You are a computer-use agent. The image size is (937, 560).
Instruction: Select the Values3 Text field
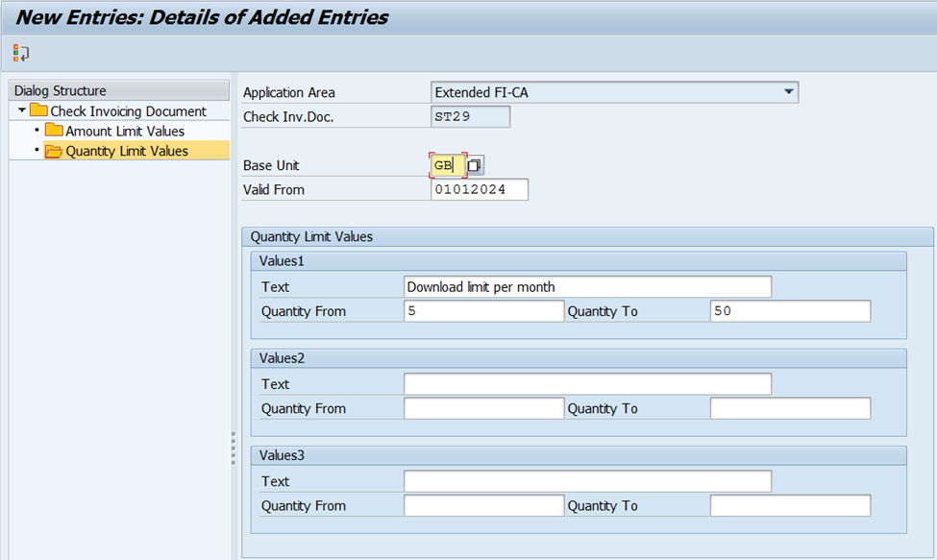click(587, 481)
